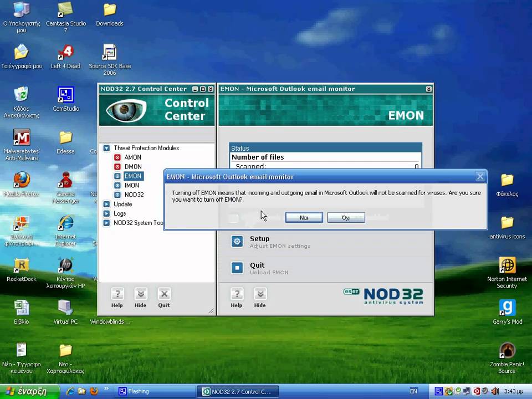Open Malwarebytes' Anti-Malware desktop icon
532x399 pixels.
[21, 139]
